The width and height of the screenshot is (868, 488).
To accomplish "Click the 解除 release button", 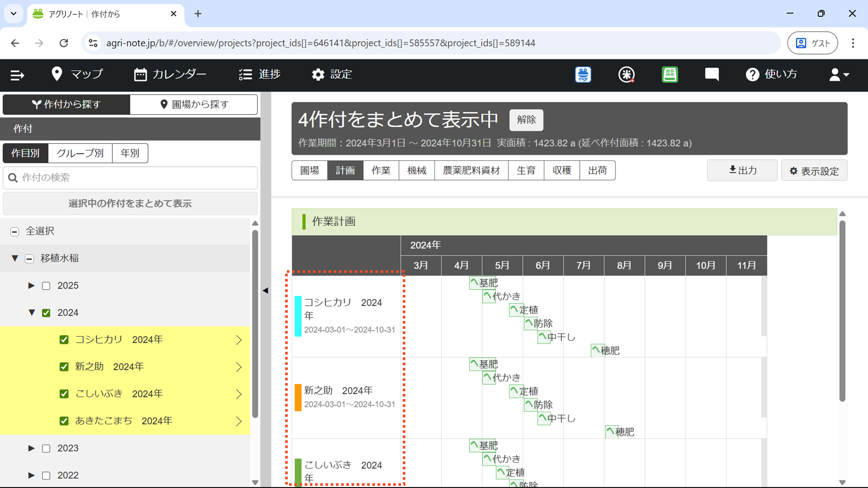I will tap(526, 120).
